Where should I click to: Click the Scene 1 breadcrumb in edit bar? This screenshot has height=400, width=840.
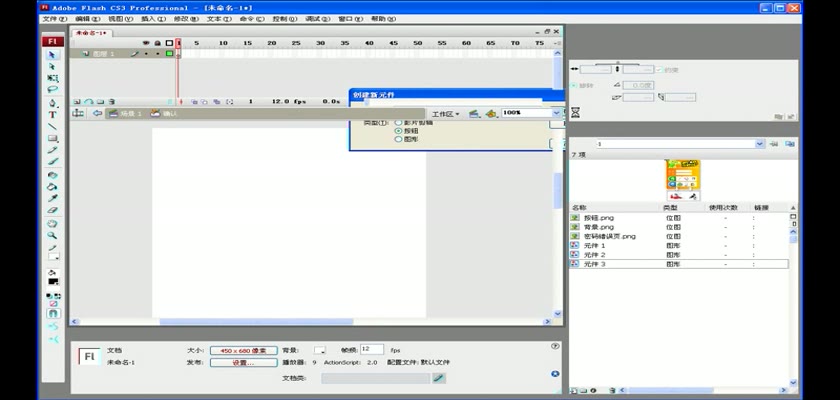[126, 113]
